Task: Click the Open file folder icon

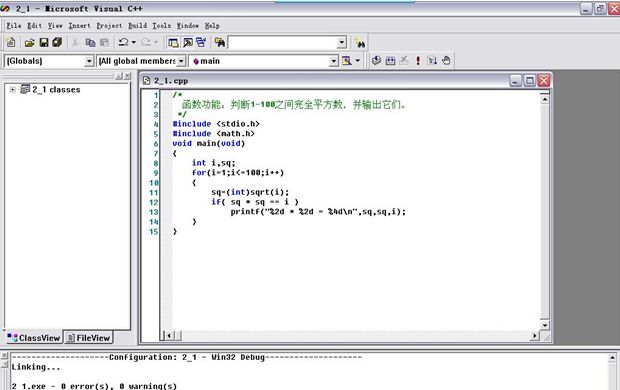Action: [29, 42]
